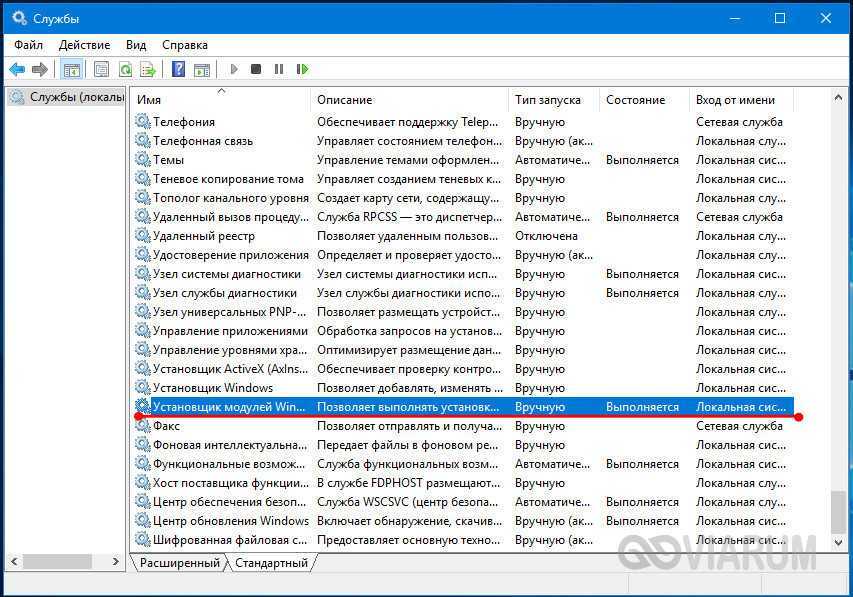
Task: Sort by the Тип запуска column header
Action: [x=547, y=100]
